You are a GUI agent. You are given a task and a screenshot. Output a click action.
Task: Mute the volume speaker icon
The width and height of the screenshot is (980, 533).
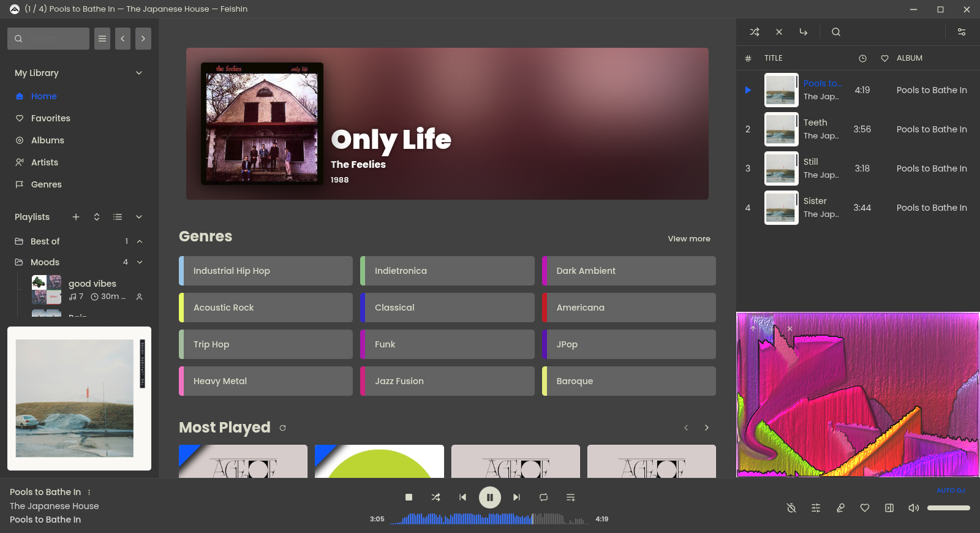click(x=914, y=508)
